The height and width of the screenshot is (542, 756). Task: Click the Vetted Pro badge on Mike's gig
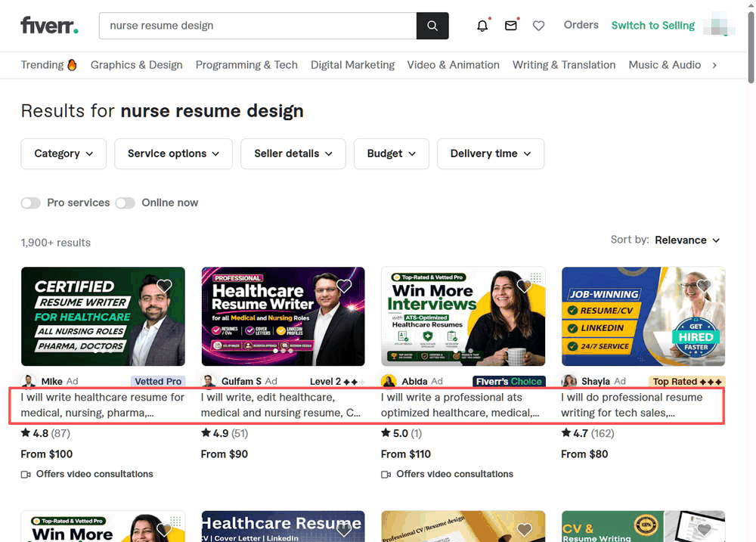pos(158,382)
